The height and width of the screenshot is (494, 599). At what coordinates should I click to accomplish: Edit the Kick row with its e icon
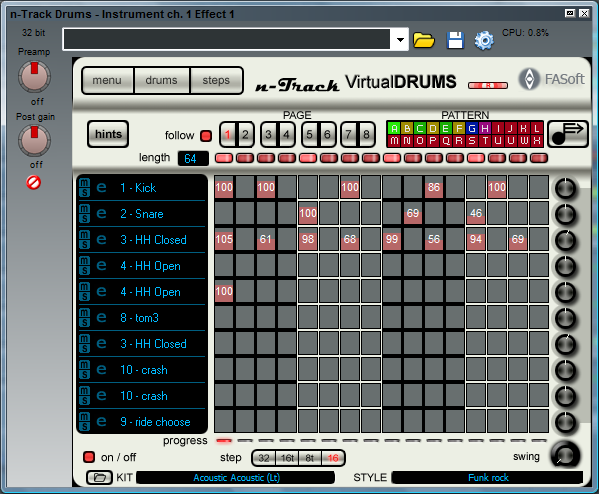pos(101,187)
